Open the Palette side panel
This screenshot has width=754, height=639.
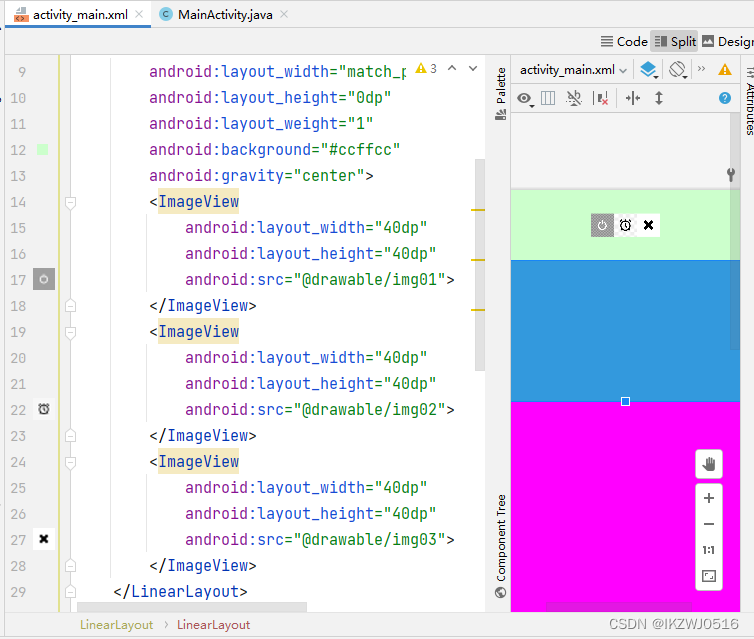point(501,93)
